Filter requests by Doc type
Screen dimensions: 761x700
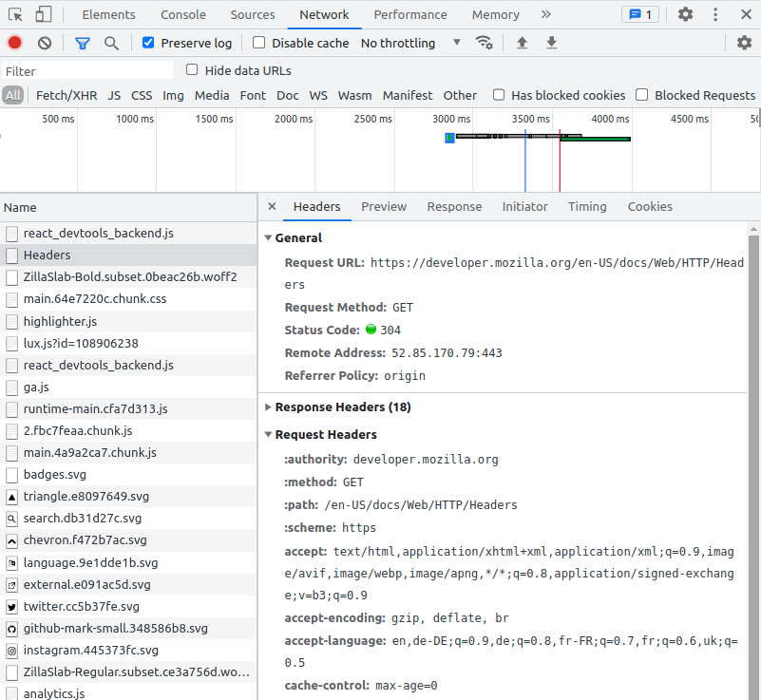[288, 96]
